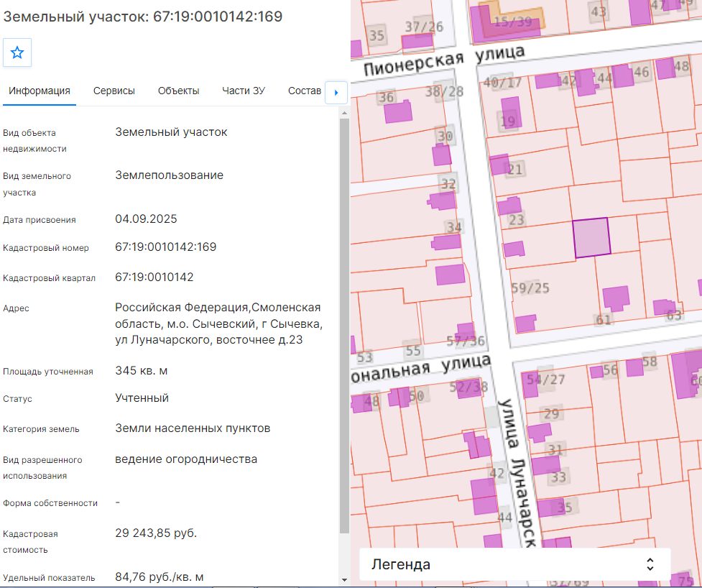Click house label 54/27 on the map
Screen dimensions: 702x588
pyautogui.click(x=545, y=380)
